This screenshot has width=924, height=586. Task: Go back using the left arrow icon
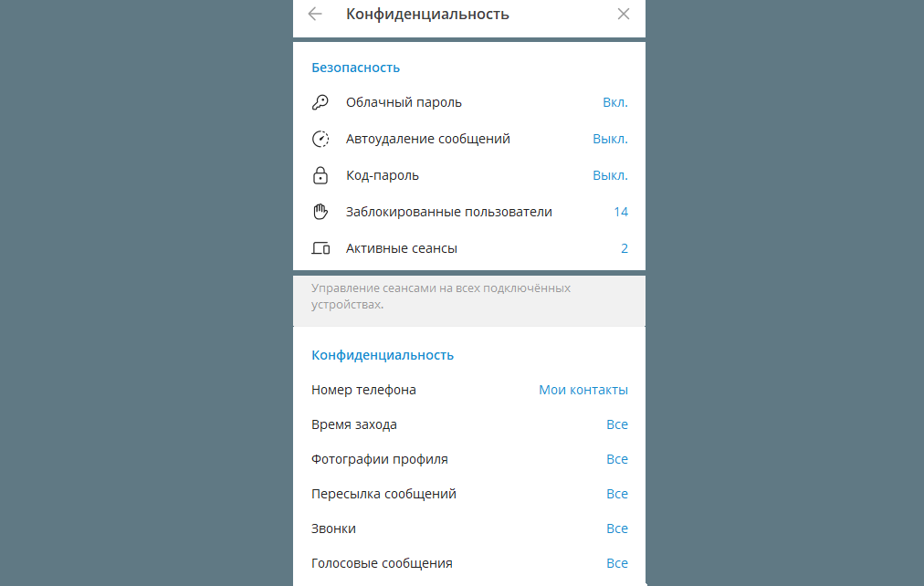315,14
